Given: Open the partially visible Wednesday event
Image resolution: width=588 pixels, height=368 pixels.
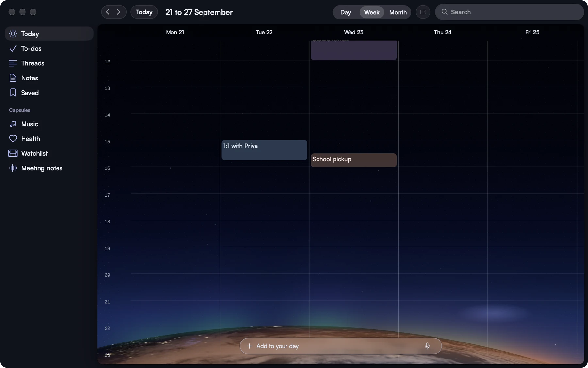Looking at the screenshot, I should (x=354, y=50).
